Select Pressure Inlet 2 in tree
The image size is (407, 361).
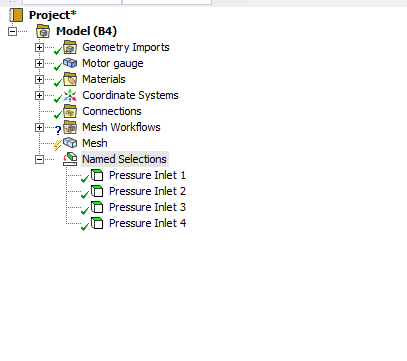147,191
